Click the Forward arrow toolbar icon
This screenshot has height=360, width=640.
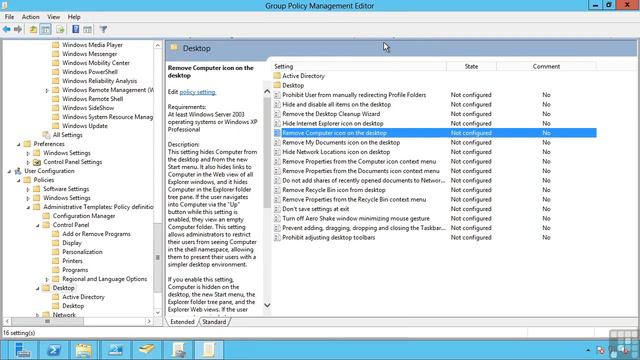point(18,29)
